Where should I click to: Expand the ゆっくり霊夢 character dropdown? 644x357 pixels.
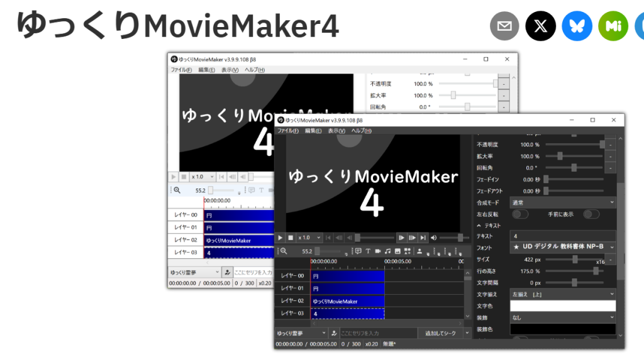click(301, 332)
